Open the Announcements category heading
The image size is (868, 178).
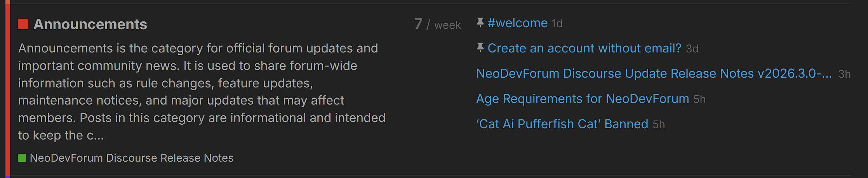(90, 24)
